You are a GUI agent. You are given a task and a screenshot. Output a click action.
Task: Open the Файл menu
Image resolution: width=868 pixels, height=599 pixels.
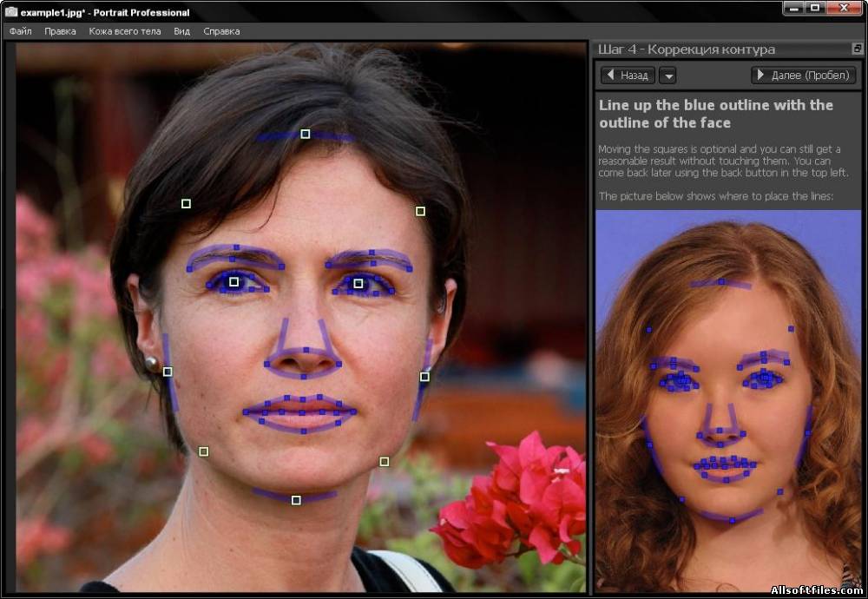21,31
